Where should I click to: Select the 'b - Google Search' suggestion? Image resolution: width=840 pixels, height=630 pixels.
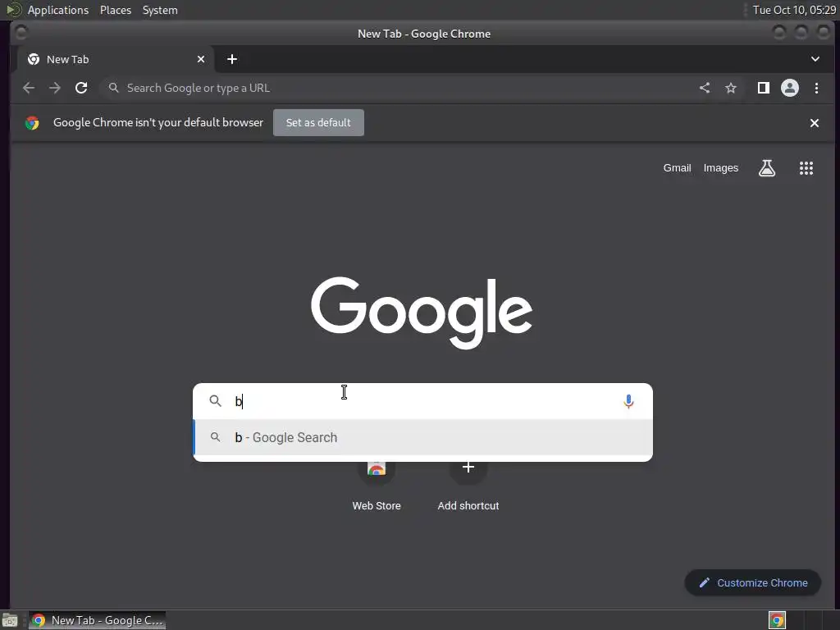pyautogui.click(x=422, y=437)
